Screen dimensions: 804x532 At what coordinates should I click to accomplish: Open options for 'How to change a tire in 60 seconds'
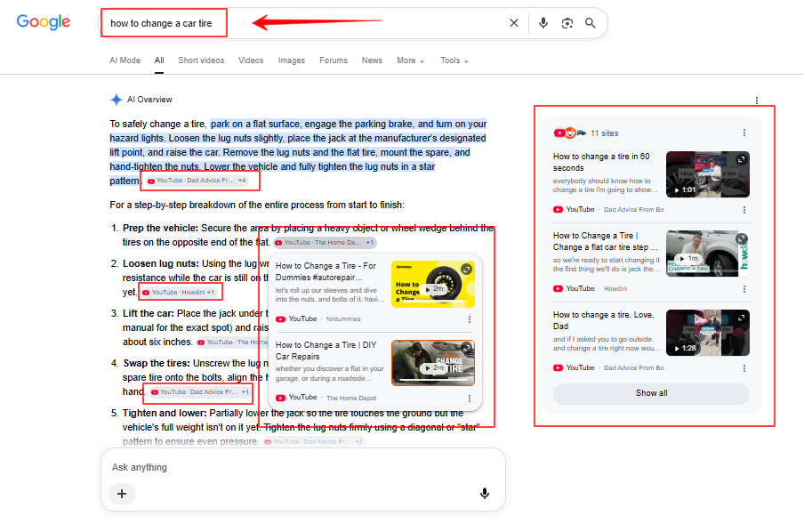click(744, 210)
